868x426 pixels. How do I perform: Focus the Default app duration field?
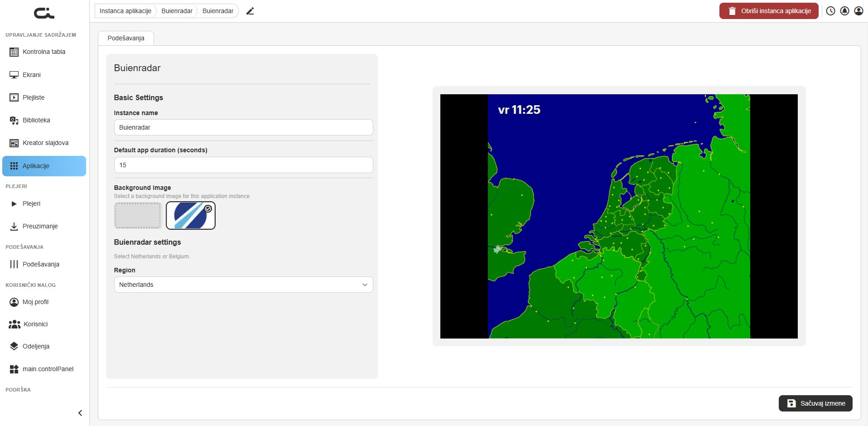pos(244,165)
